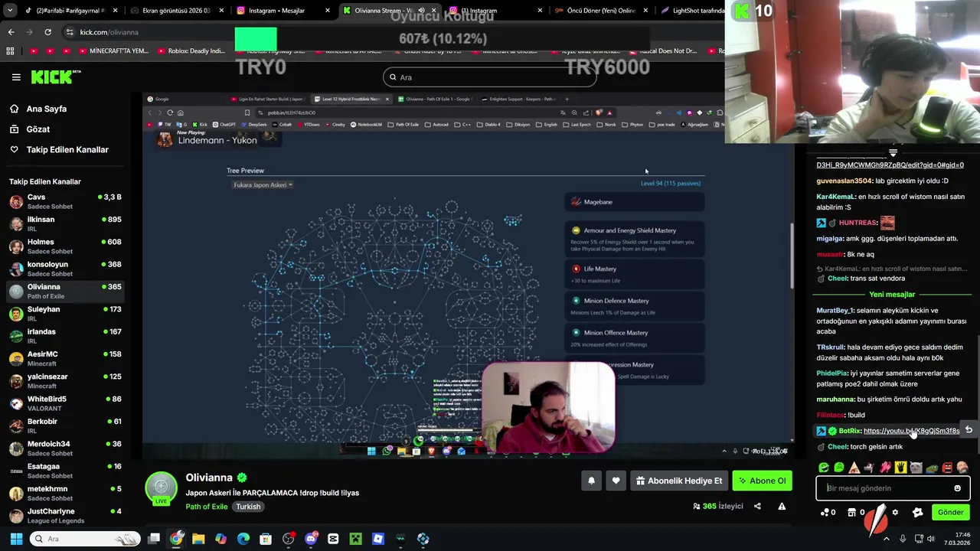Click reply arrow on BotRix message
Image resolution: width=980 pixels, height=551 pixels.
pos(969,430)
